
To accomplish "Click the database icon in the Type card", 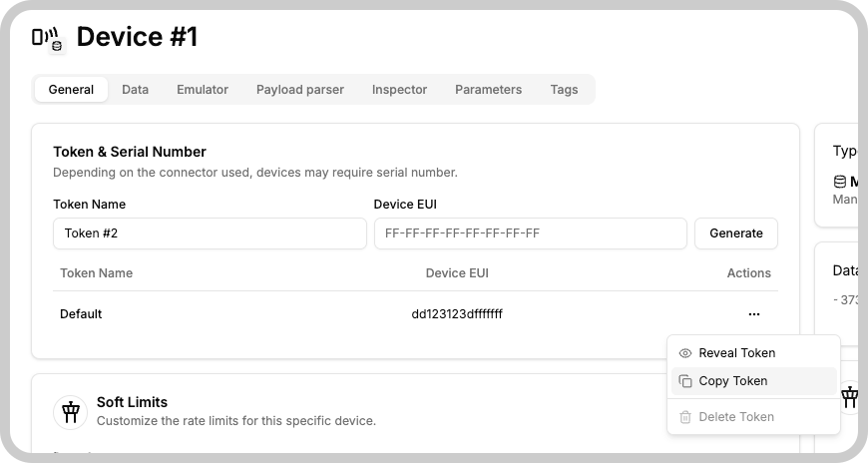I will pos(840,181).
